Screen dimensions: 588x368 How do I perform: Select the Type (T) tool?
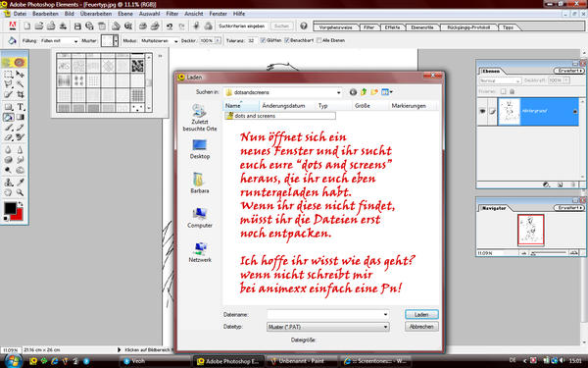[x=21, y=107]
